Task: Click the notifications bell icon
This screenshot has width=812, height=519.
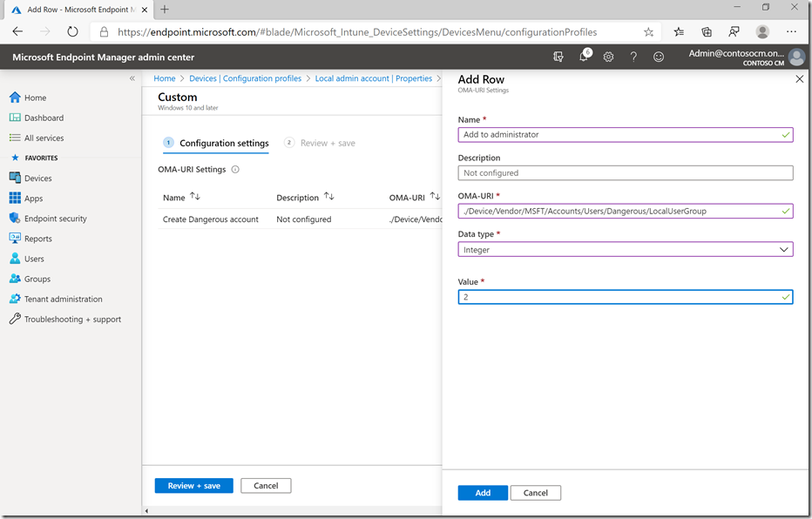Action: (584, 57)
